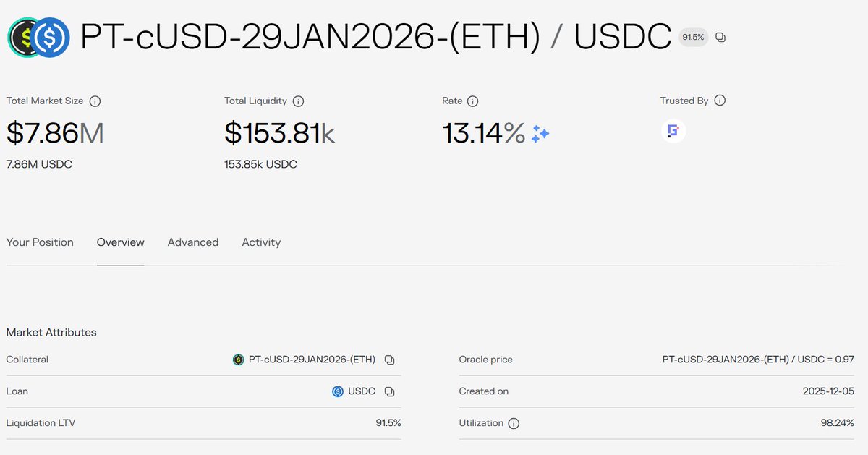The height and width of the screenshot is (455, 868).
Task: Copy market ID icon beside 91.5% badge
Action: click(720, 37)
